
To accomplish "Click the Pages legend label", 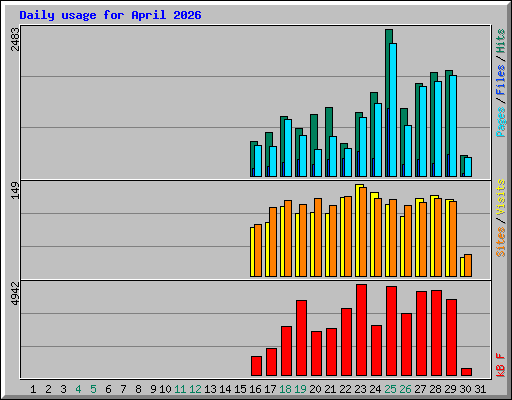I will coord(500,122).
